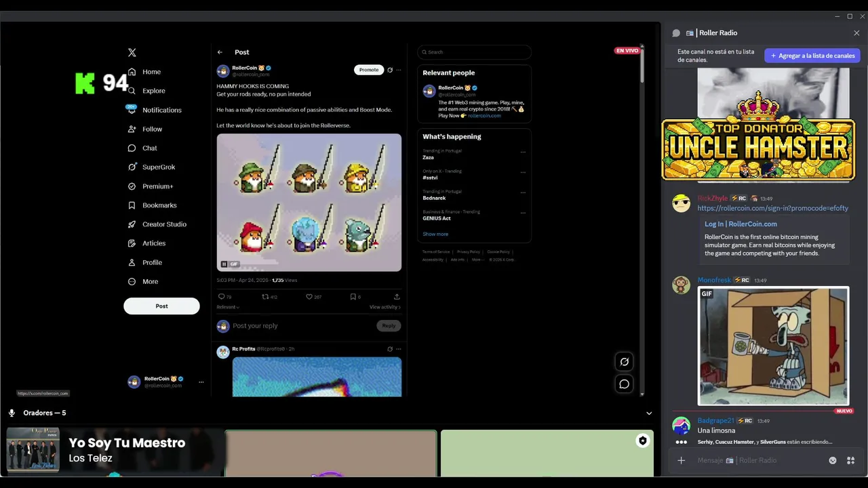This screenshot has height=488, width=868.
Task: Open Chat in X sidebar
Action: 142,148
